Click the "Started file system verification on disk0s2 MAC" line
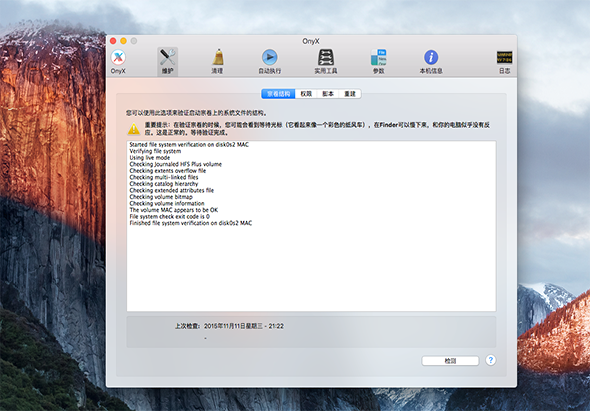 pyautogui.click(x=189, y=145)
